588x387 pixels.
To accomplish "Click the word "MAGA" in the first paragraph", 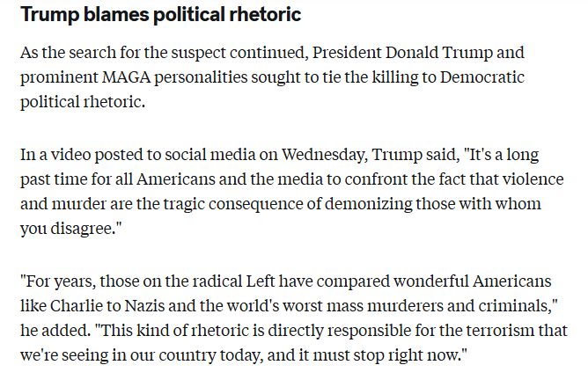I will [x=127, y=77].
